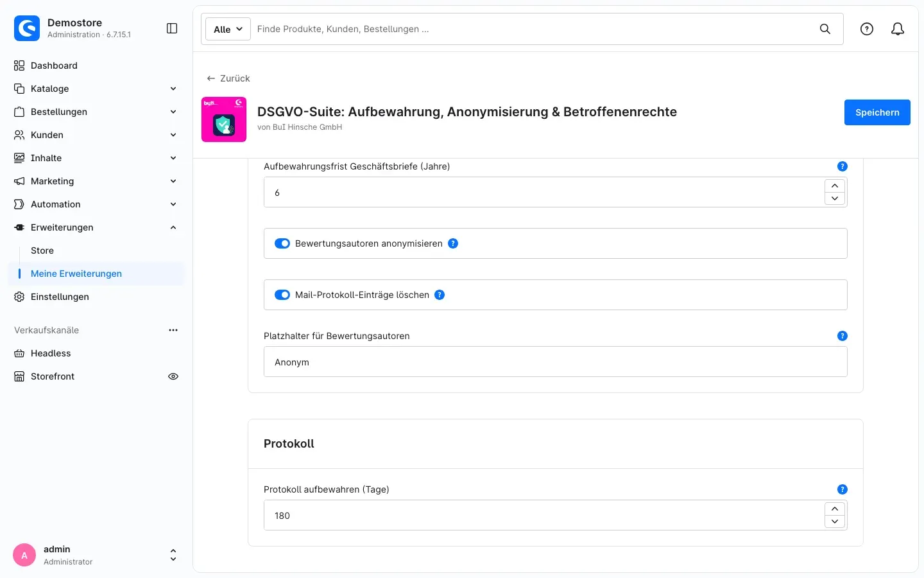This screenshot has width=924, height=578.
Task: Select Meine Erweiterungen
Action: (96, 274)
